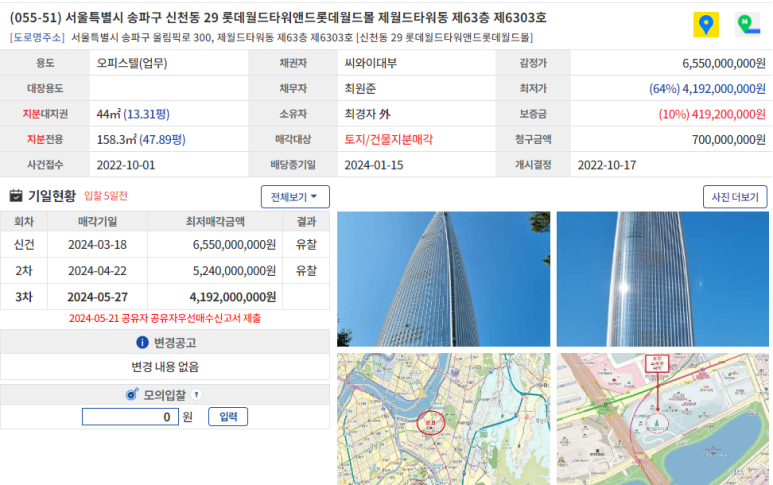The image size is (773, 485).
Task: Click the calendar icon beside 기일현황
Action: coord(16,196)
